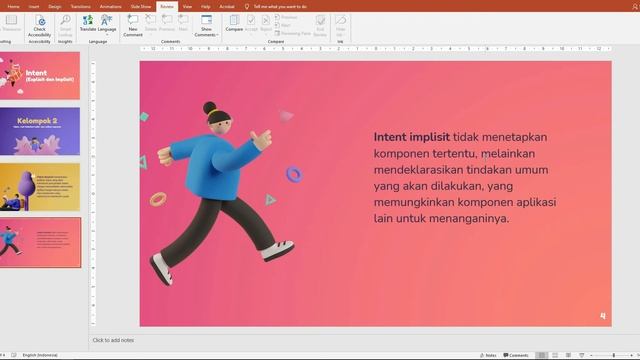Switch to Reading View in status bar
Screen dimensions: 640x360
tap(568, 356)
